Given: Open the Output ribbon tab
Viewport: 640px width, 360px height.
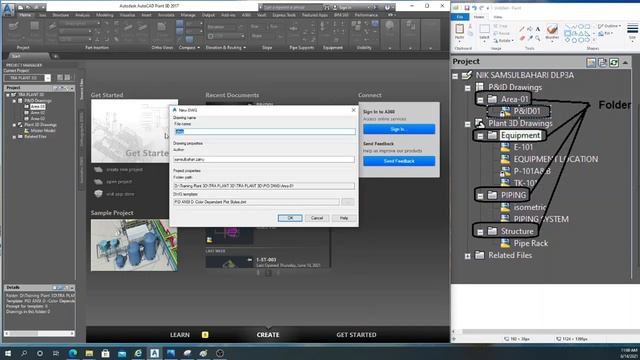Looking at the screenshot, I should (x=208, y=15).
